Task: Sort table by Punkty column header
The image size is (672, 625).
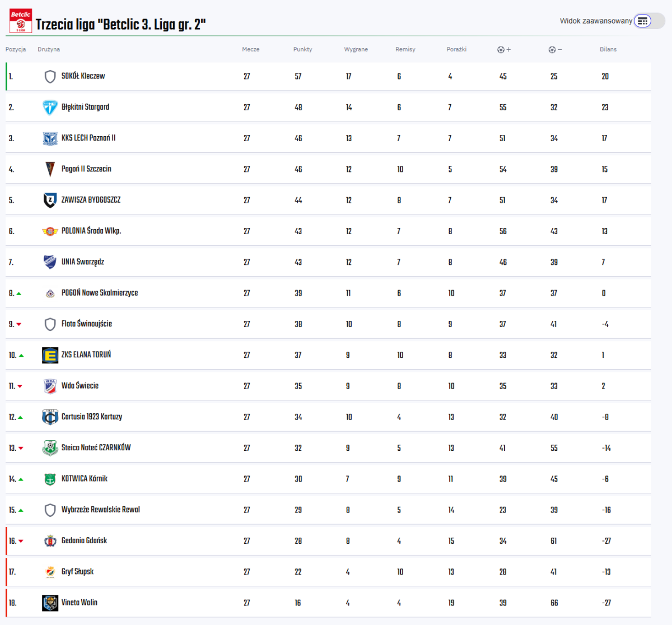Action: 302,49
